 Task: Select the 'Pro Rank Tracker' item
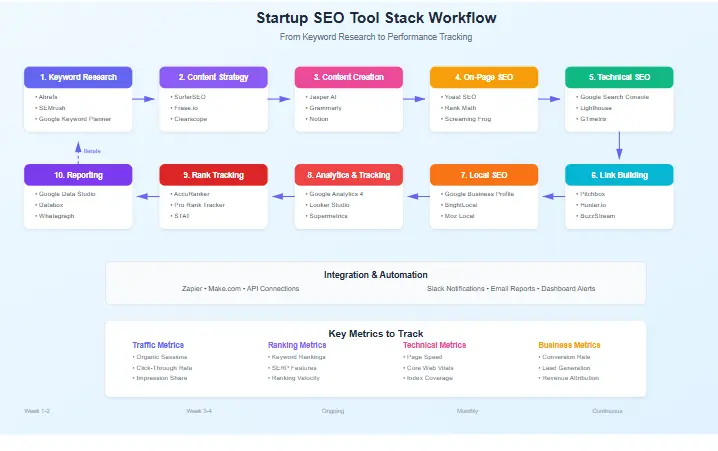[x=198, y=205]
